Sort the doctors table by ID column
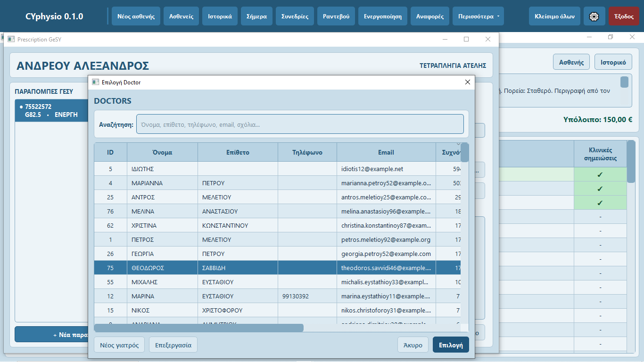This screenshot has width=644, height=362. [110, 152]
